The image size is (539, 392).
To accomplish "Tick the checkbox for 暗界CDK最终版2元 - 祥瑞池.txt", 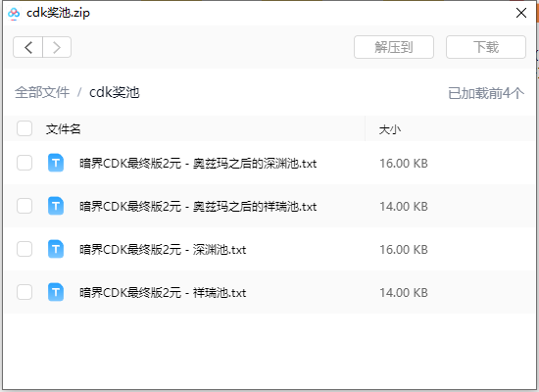I will (24, 292).
